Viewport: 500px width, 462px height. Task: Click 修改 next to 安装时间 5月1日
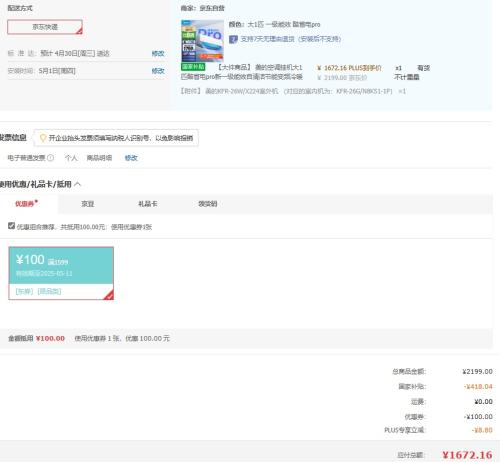click(x=158, y=71)
